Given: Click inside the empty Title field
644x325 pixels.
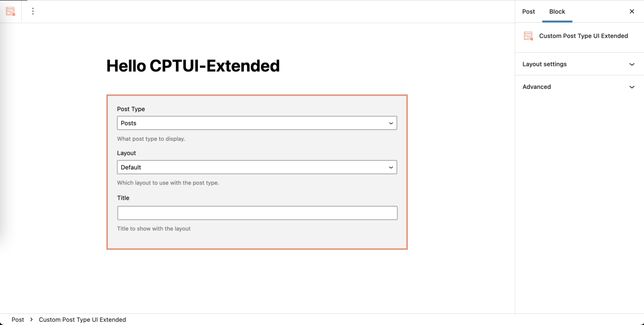Looking at the screenshot, I should click(257, 213).
